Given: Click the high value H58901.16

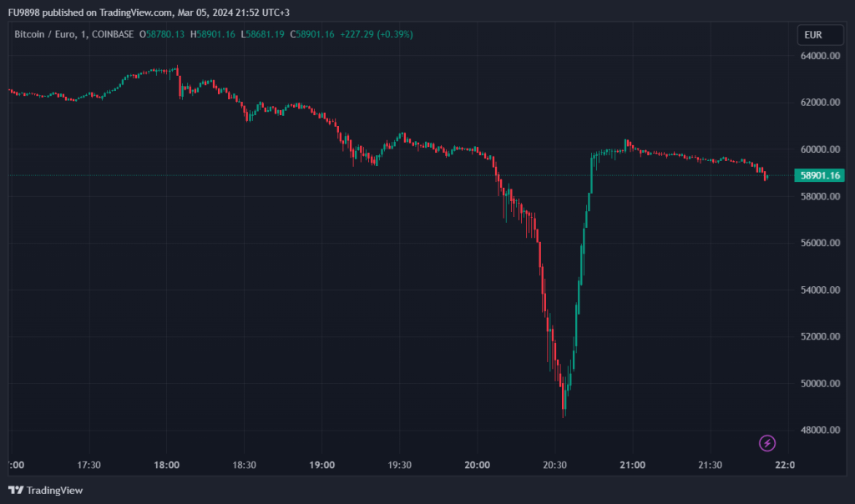Looking at the screenshot, I should (x=215, y=34).
